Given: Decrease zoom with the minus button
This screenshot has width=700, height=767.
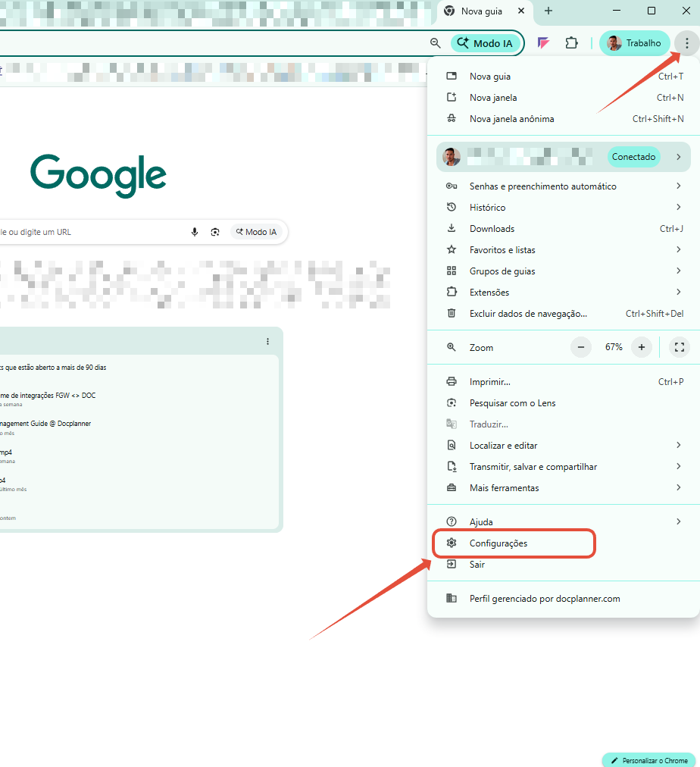Looking at the screenshot, I should [581, 347].
